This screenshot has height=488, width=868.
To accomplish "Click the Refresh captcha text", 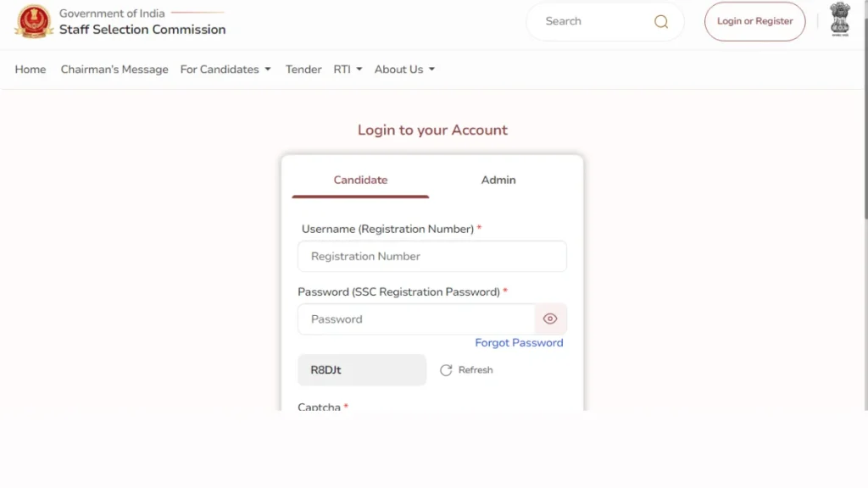I will tap(476, 370).
